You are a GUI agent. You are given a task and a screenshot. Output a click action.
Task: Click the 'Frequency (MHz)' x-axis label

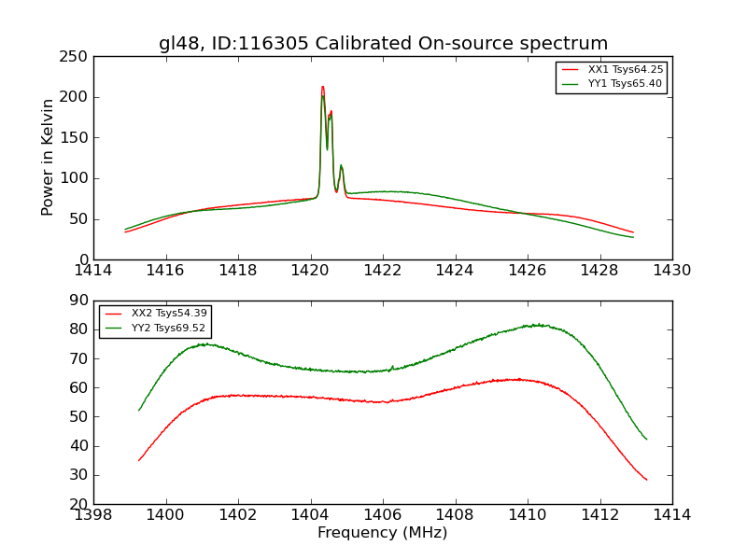point(383,532)
